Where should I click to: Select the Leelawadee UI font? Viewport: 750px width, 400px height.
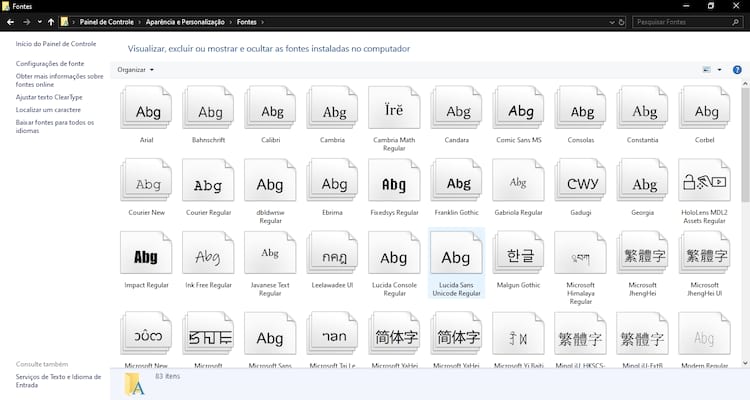[x=332, y=253]
